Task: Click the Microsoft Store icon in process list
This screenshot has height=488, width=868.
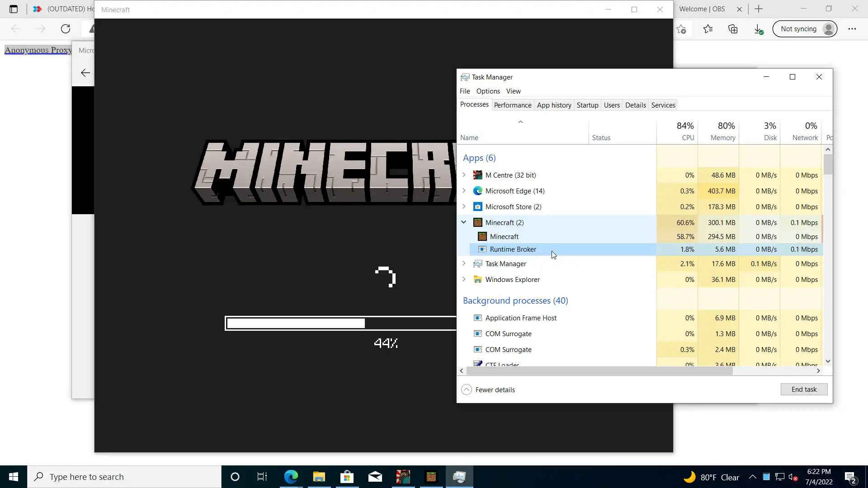Action: point(477,207)
